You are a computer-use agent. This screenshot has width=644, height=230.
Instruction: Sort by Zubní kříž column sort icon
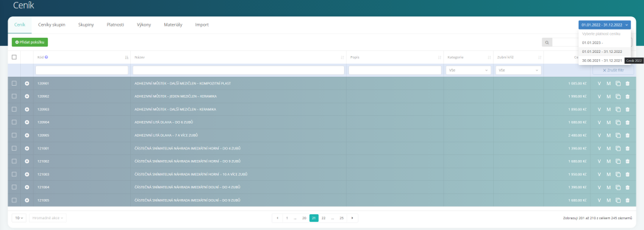[539, 57]
